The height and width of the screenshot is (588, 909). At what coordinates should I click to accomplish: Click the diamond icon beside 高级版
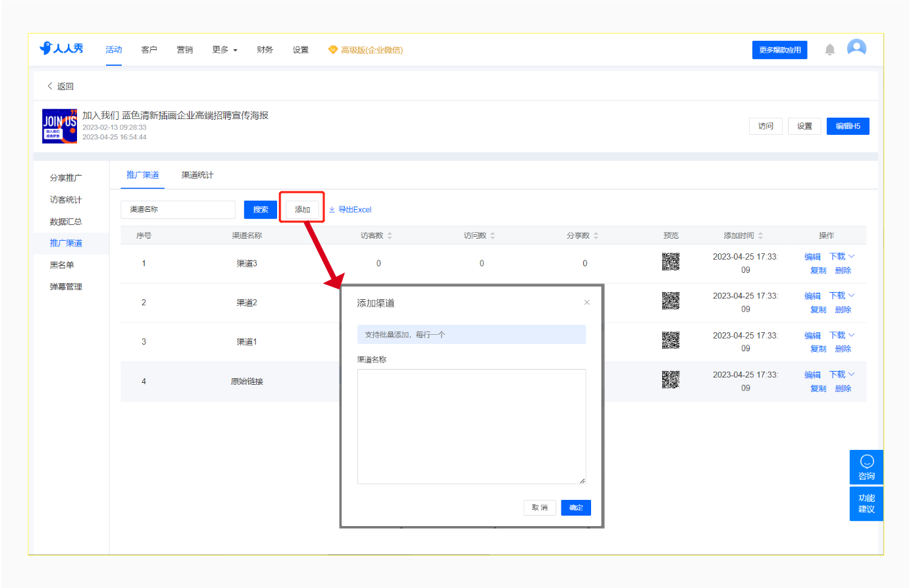pos(333,50)
